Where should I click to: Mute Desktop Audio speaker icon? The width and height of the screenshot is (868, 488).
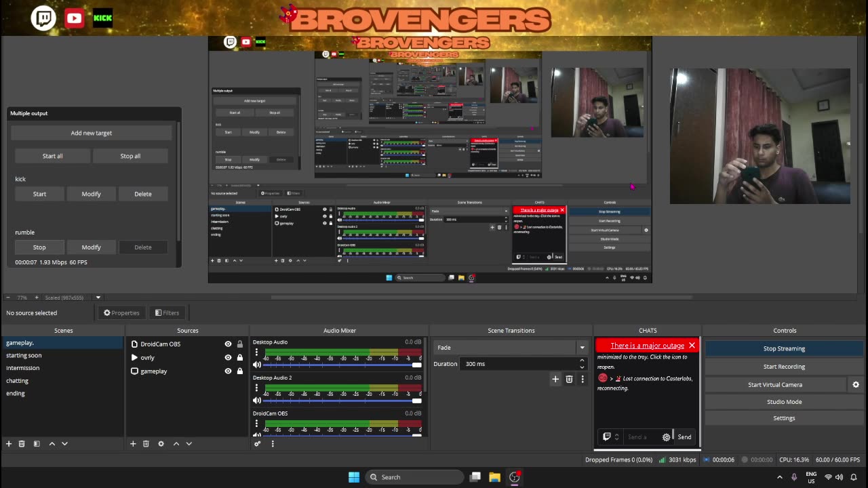click(x=257, y=365)
